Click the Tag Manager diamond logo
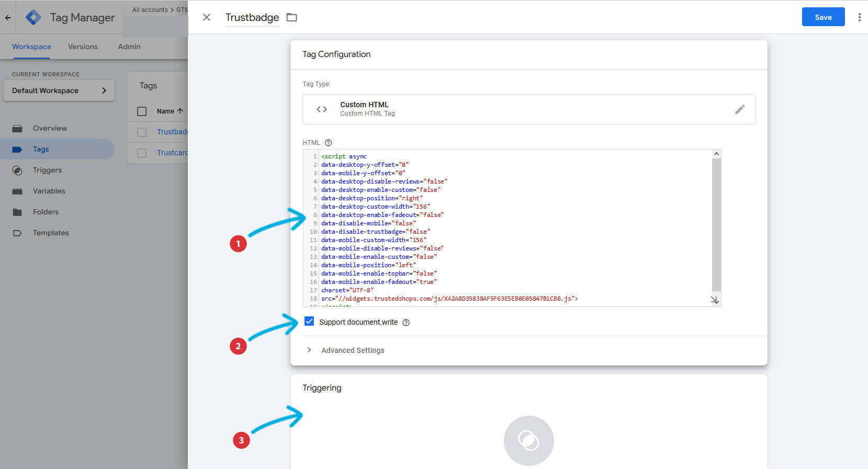Viewport: 868px width, 469px height. [33, 17]
